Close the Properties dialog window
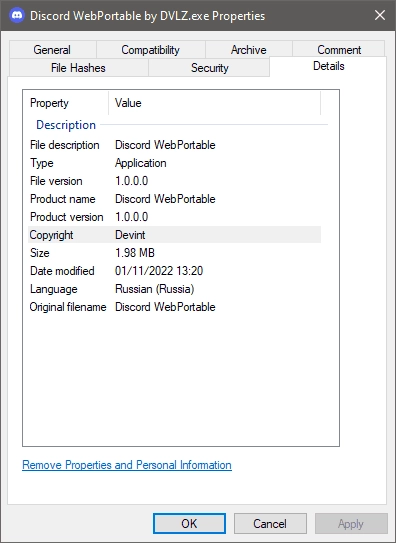Screen dimensions: 396x543 pos(380,15)
